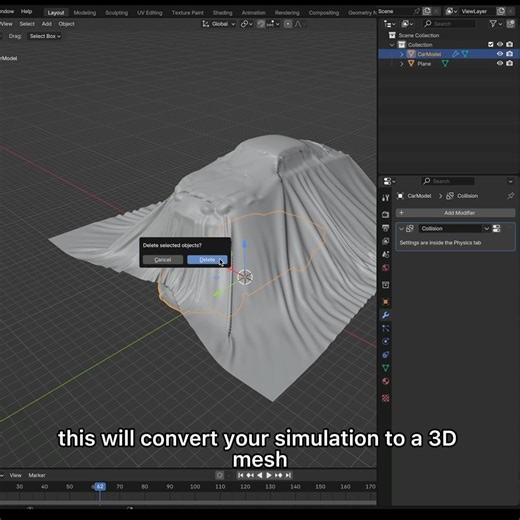Open the Select Box drag dropdown
Viewport: 520px width, 520px height.
pos(45,36)
